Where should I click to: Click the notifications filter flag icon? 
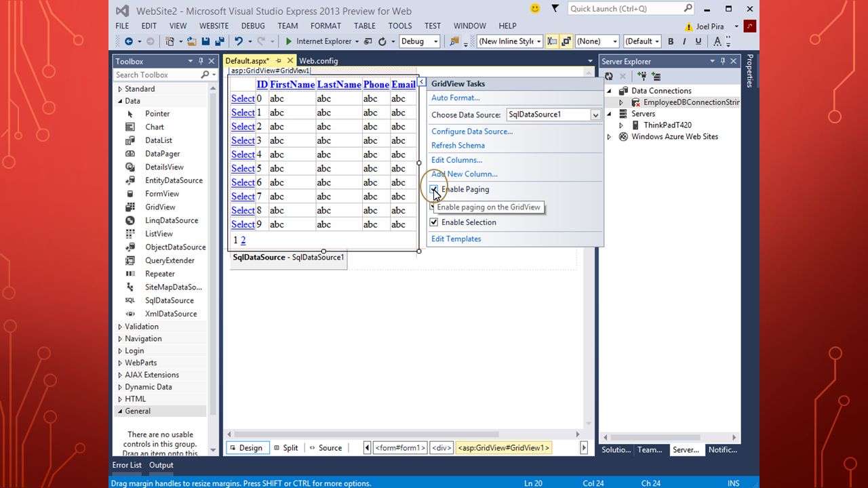point(555,8)
